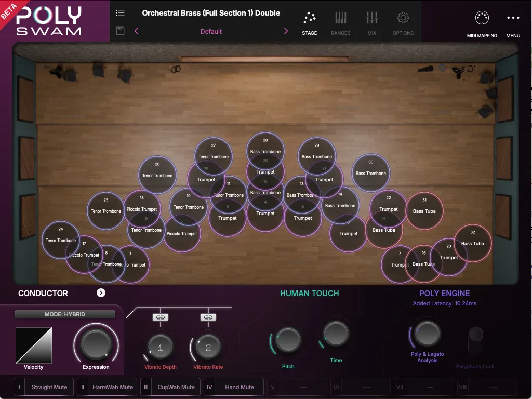Switch to the Mix tab
Screen dimensions: 532x399
(372, 24)
